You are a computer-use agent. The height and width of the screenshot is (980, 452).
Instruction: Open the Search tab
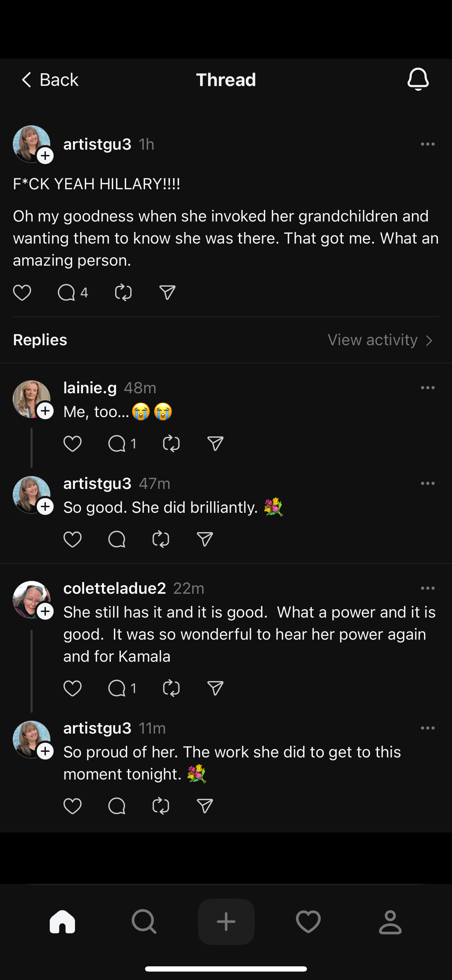coord(144,922)
